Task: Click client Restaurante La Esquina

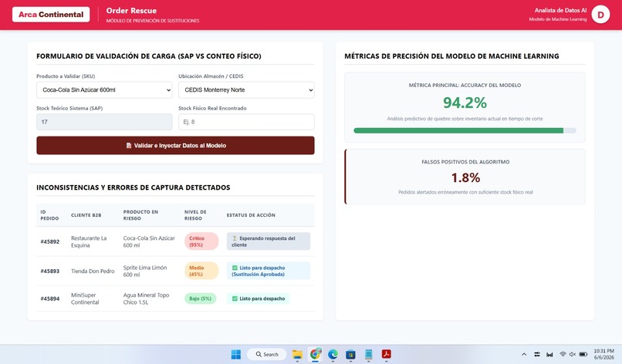Action: pyautogui.click(x=89, y=241)
